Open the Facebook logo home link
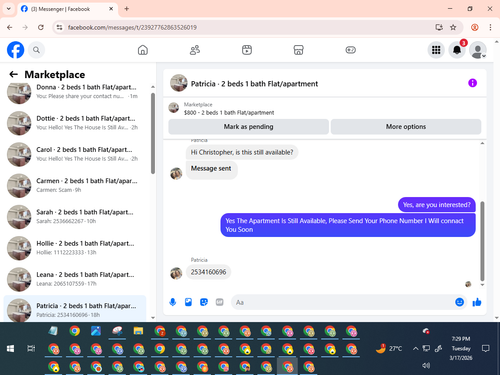The height and width of the screenshot is (375, 500). [x=16, y=50]
